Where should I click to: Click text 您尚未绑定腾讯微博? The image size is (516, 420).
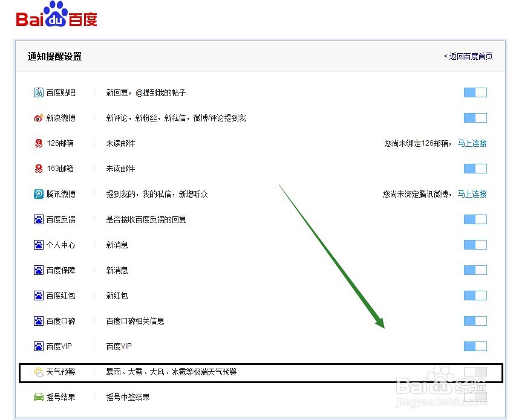[x=416, y=194]
